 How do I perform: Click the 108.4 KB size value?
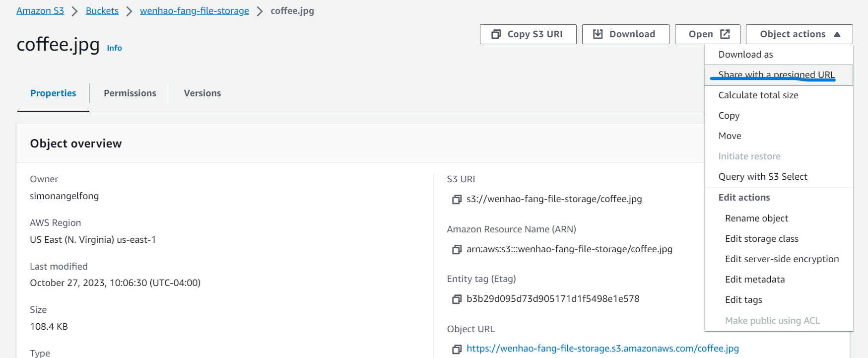pos(49,327)
